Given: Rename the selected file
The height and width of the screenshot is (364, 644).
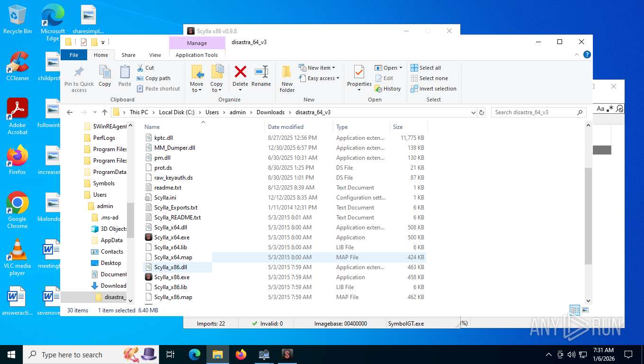Looking at the screenshot, I should 261,76.
